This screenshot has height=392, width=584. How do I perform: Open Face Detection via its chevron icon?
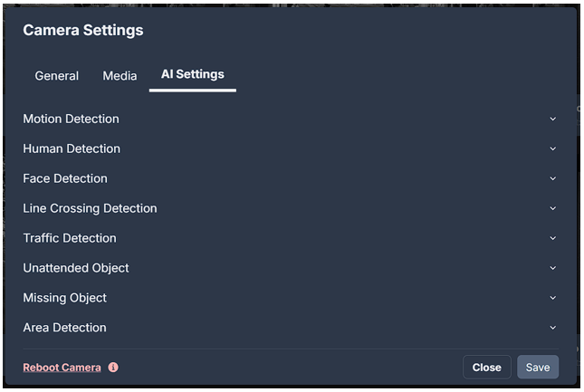tap(552, 178)
